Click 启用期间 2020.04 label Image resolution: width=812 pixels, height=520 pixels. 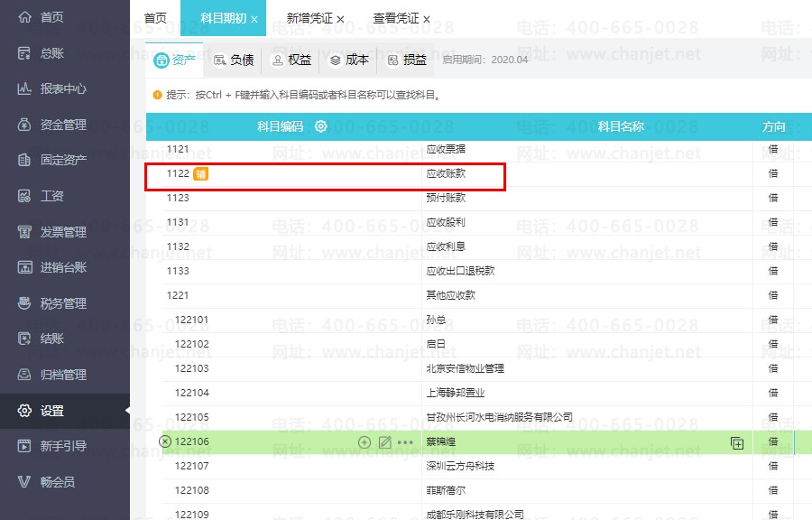pos(485,60)
